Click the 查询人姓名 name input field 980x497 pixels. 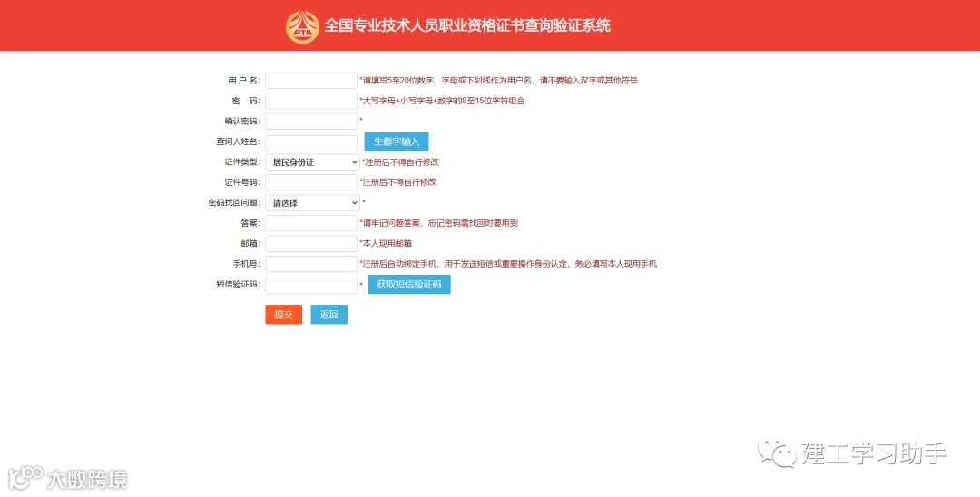pos(311,143)
